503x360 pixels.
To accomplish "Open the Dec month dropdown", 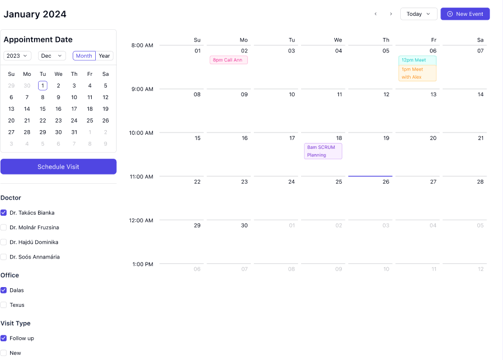I will pos(51,56).
